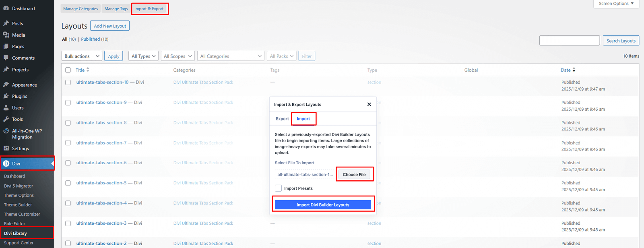Click Import Divi Builder Layouts button

[x=323, y=205]
